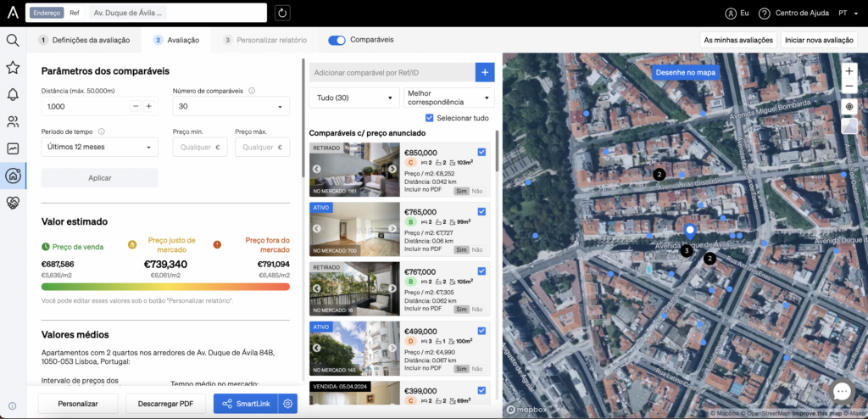Uncheck the €399,000 listing checkbox
Viewport: 868px width, 419px height.
pyautogui.click(x=481, y=390)
